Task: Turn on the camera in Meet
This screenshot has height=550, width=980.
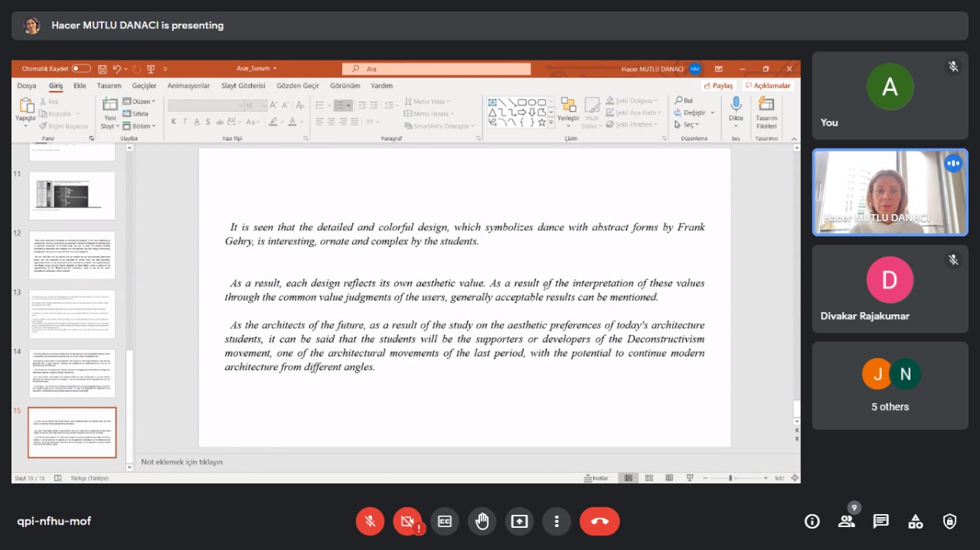Action: [407, 521]
